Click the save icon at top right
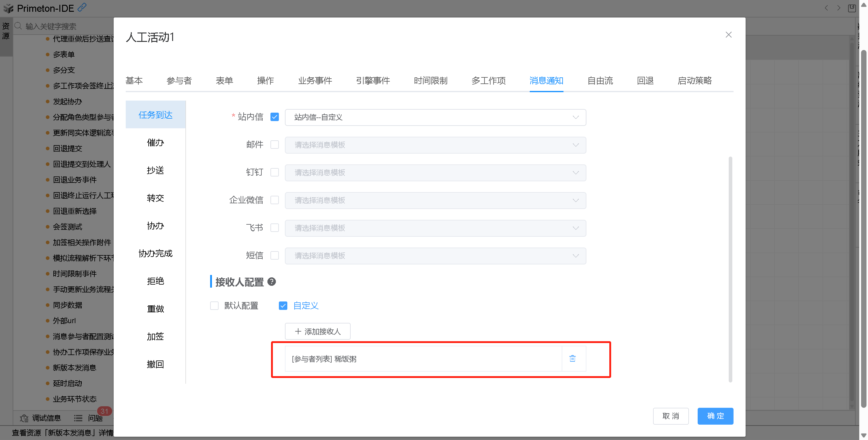The image size is (868, 440). (x=851, y=8)
